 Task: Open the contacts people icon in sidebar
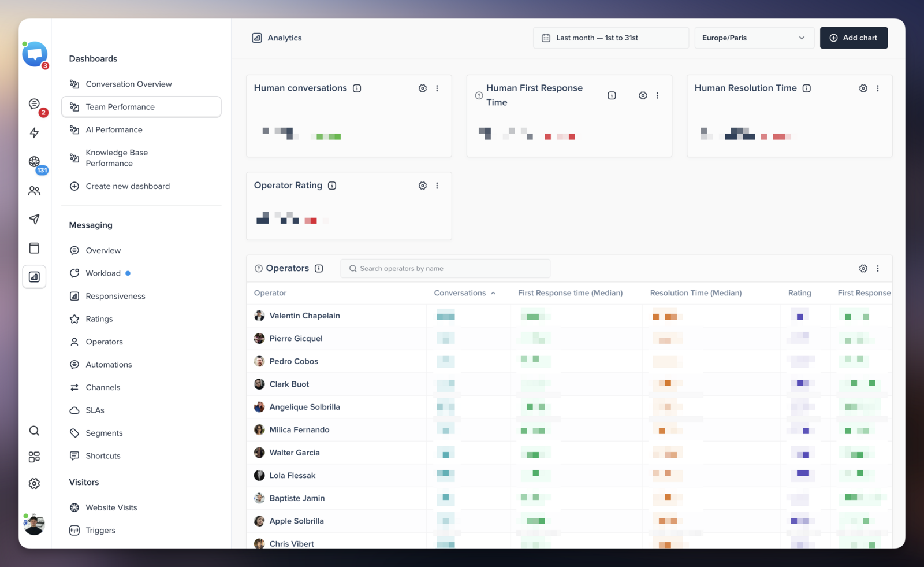click(x=34, y=191)
